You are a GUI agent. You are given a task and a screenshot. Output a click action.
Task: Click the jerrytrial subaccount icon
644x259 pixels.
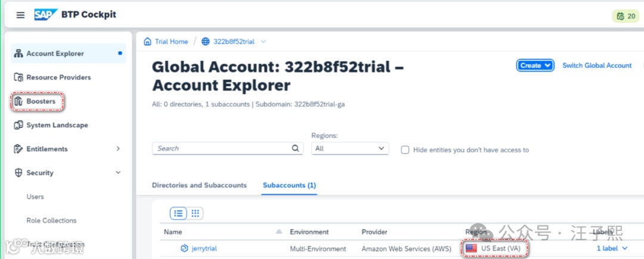click(184, 248)
